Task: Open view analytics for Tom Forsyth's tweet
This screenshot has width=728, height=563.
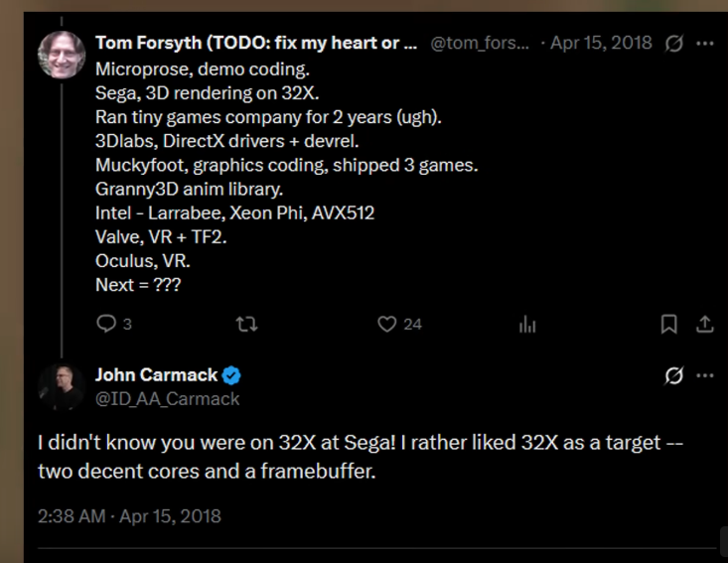Action: pyautogui.click(x=527, y=324)
